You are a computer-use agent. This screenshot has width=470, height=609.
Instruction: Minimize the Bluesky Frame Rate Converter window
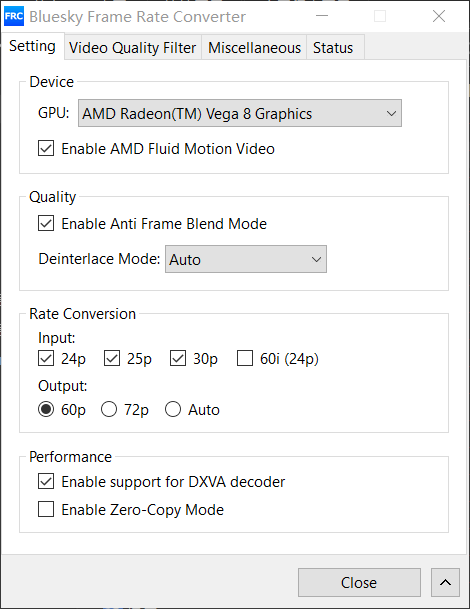pos(322,16)
